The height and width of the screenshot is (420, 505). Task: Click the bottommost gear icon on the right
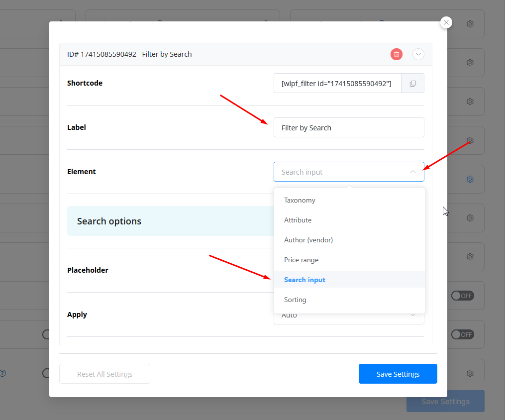pyautogui.click(x=470, y=373)
